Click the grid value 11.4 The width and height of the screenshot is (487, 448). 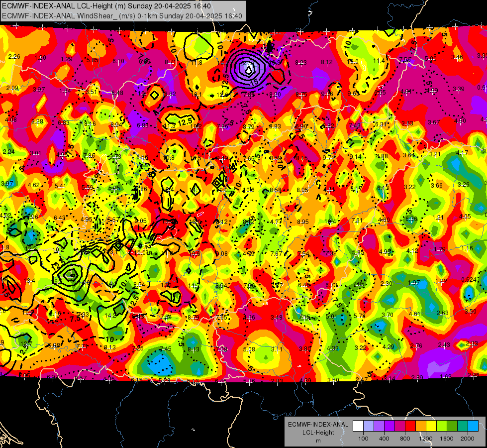point(379,61)
